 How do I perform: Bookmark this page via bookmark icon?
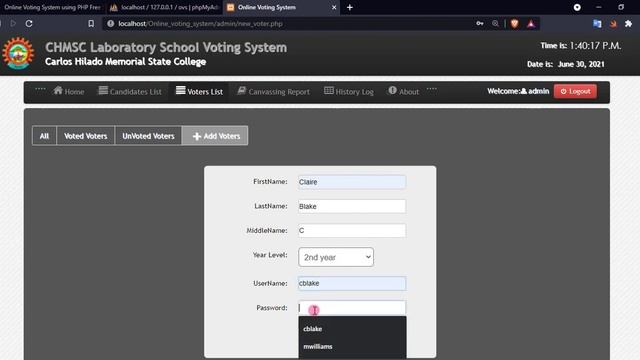91,24
